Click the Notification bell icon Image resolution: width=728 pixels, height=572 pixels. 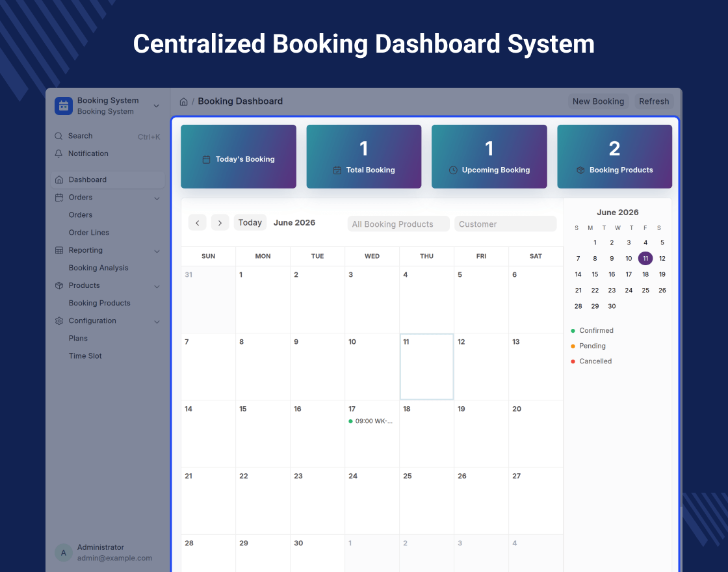58,153
